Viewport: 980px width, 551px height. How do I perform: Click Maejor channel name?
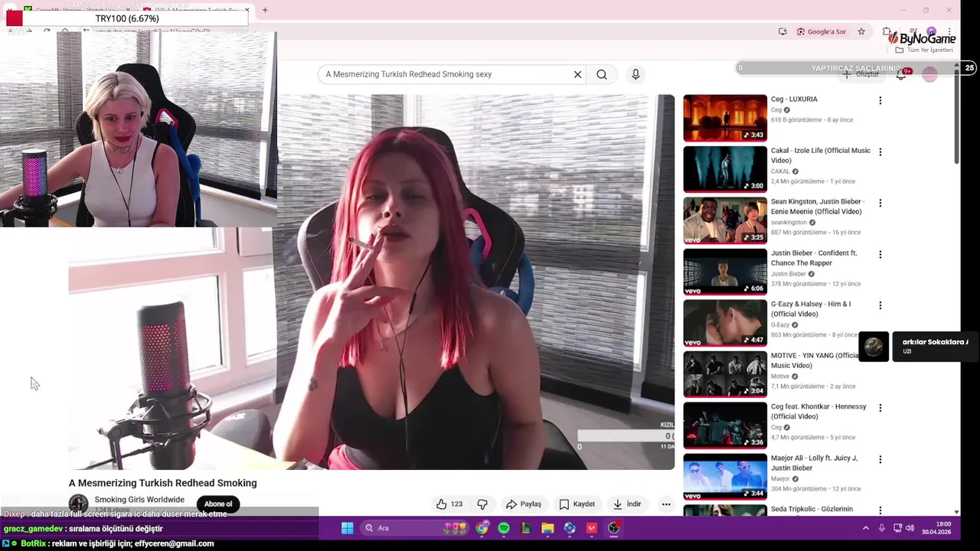tap(780, 478)
